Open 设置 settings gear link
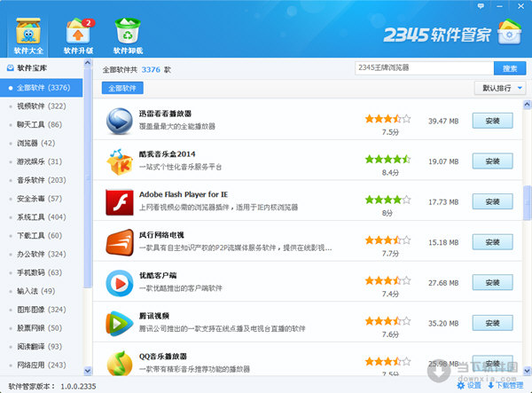The width and height of the screenshot is (532, 393). (x=469, y=386)
